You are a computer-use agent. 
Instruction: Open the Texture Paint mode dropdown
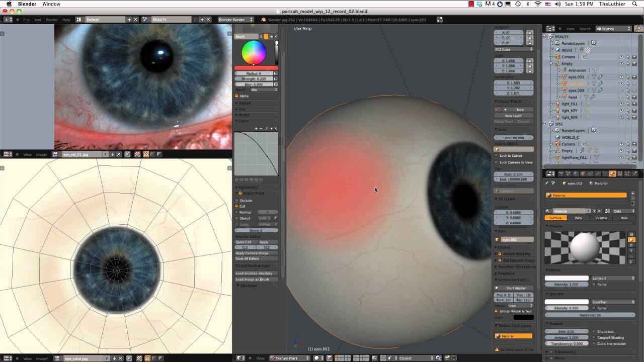click(x=290, y=358)
